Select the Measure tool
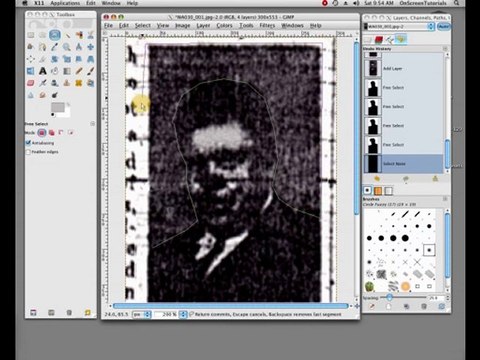480x360 pixels. pos(79,47)
